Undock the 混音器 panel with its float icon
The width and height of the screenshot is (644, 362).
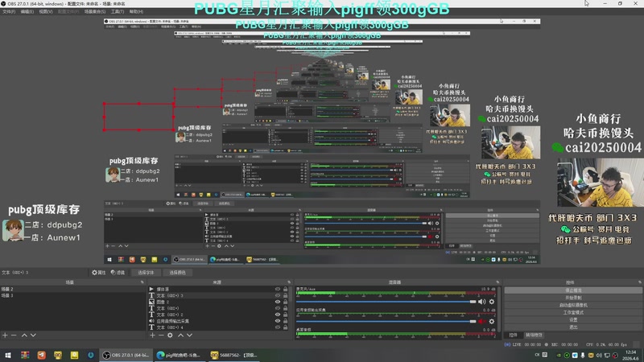click(497, 282)
